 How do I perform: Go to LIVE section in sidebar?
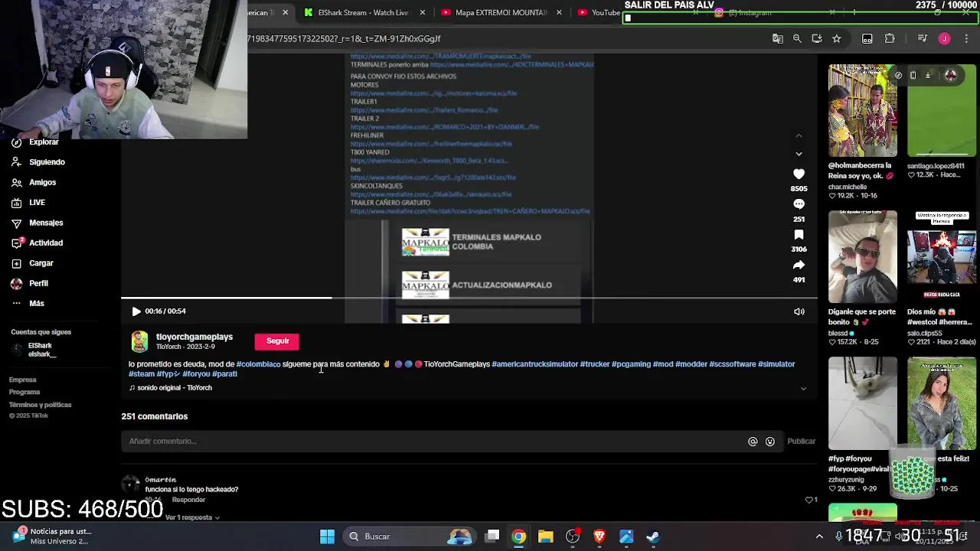(x=28, y=203)
